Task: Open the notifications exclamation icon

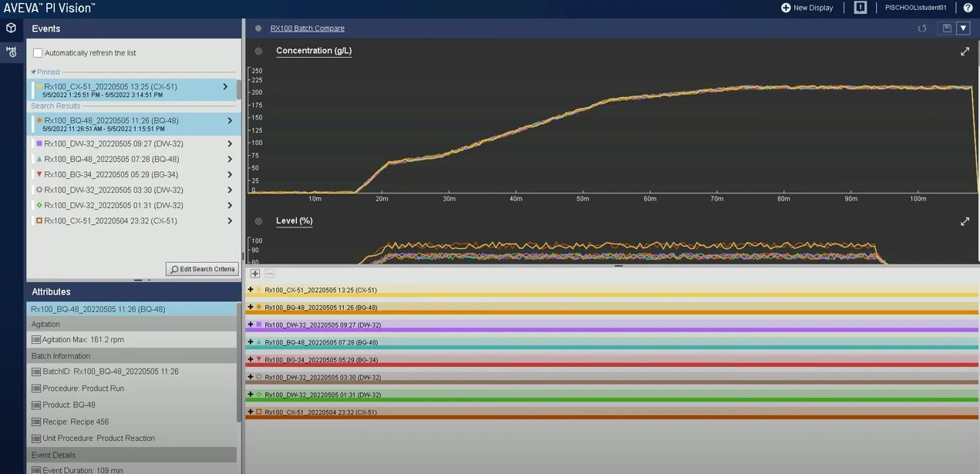Action: point(860,8)
